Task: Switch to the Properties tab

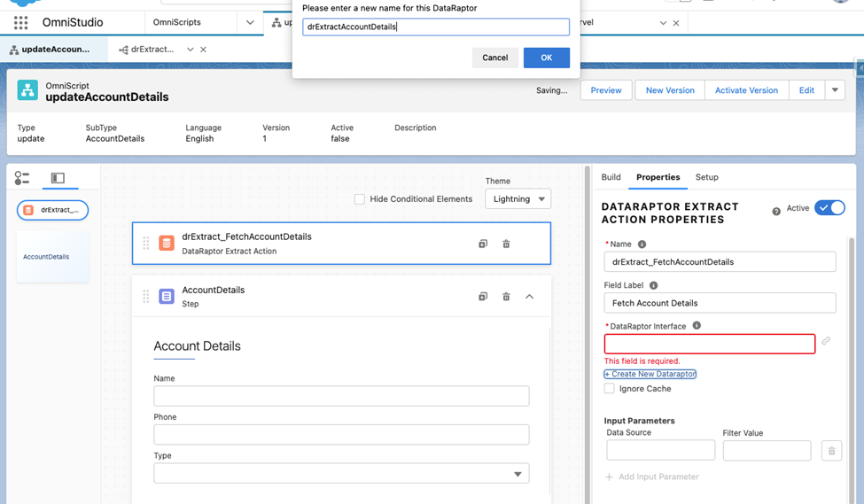Action: (x=658, y=177)
